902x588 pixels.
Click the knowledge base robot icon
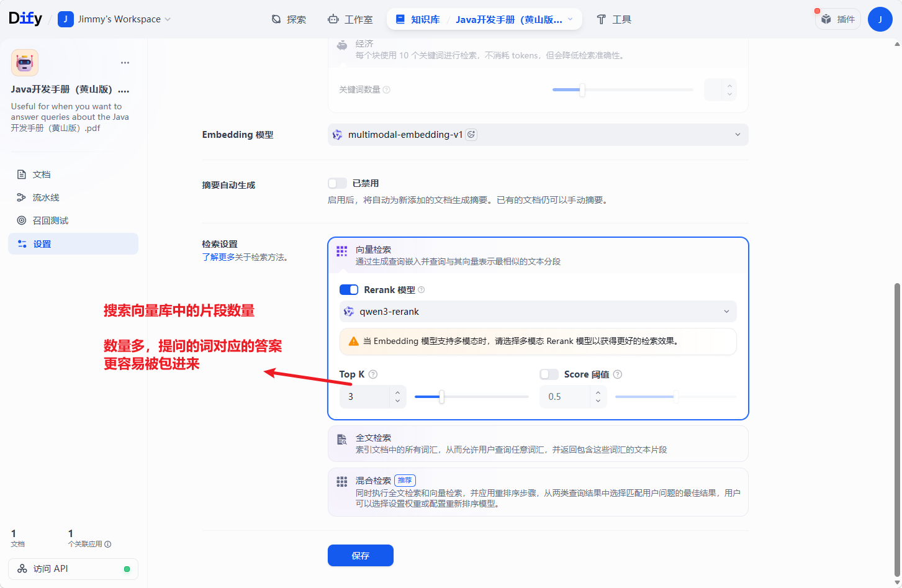(x=25, y=63)
